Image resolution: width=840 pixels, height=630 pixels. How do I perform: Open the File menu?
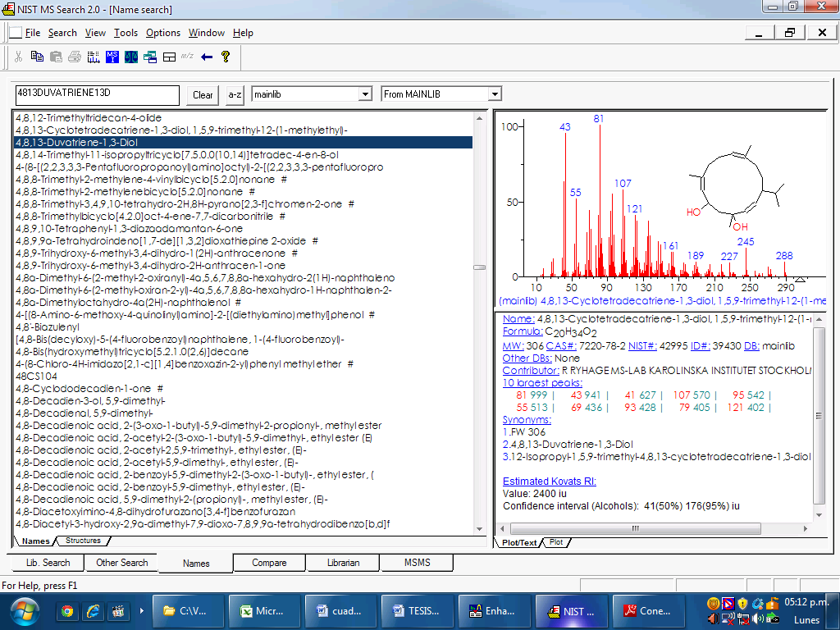[33, 33]
